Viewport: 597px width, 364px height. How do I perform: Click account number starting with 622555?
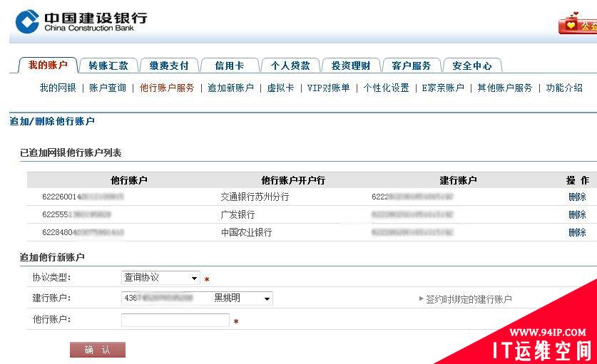coord(76,214)
